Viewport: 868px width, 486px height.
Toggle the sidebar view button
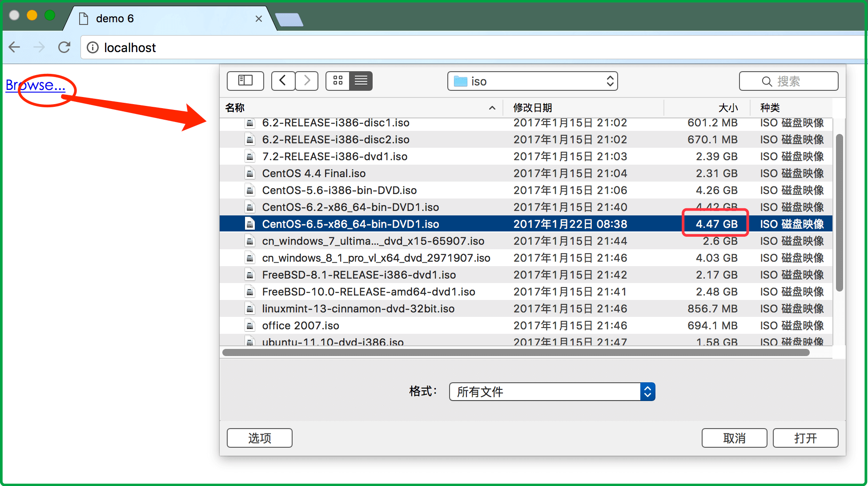coord(245,81)
